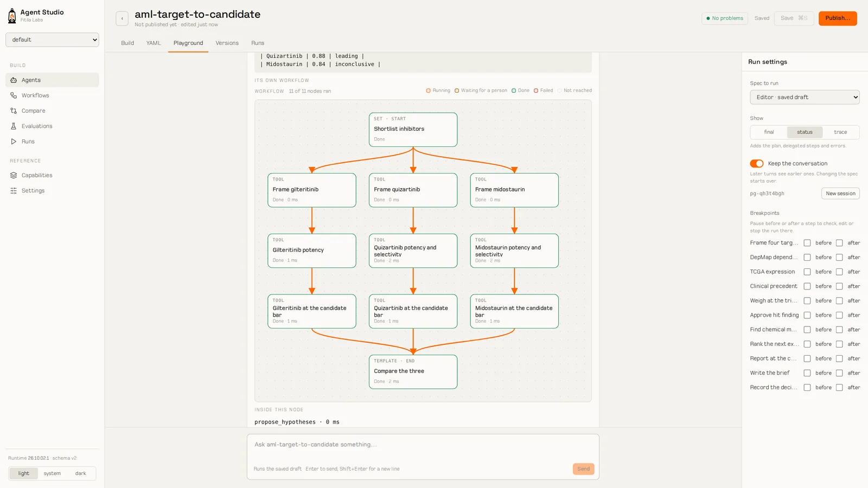
Task: Select the Gilteritinib potency node
Action: (x=312, y=251)
